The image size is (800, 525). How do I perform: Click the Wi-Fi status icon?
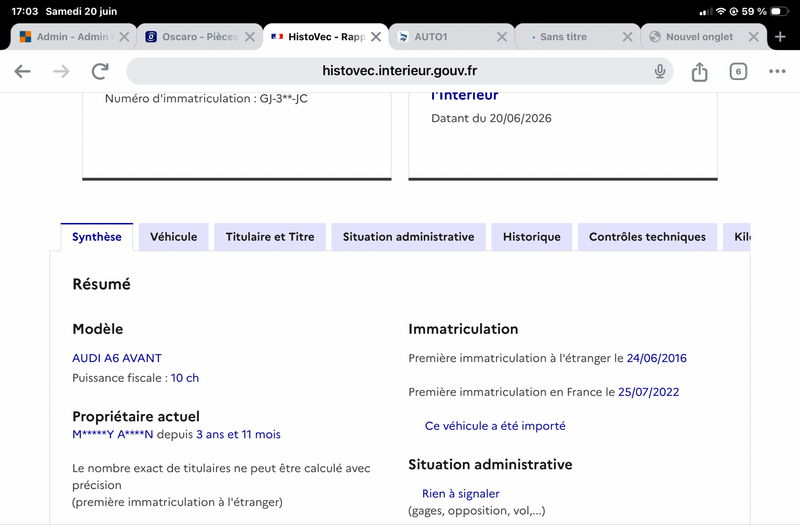(720, 11)
